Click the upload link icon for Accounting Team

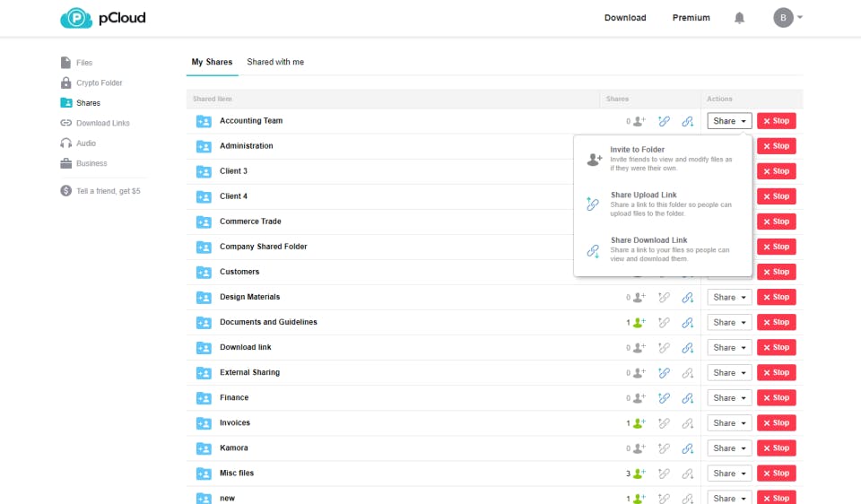point(664,121)
